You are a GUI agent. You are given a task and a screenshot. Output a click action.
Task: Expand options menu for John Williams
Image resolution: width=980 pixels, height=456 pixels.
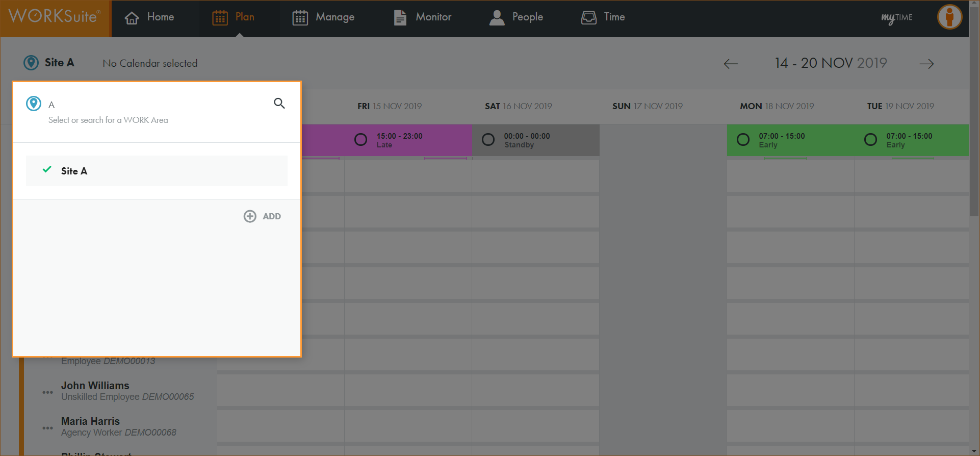click(47, 392)
